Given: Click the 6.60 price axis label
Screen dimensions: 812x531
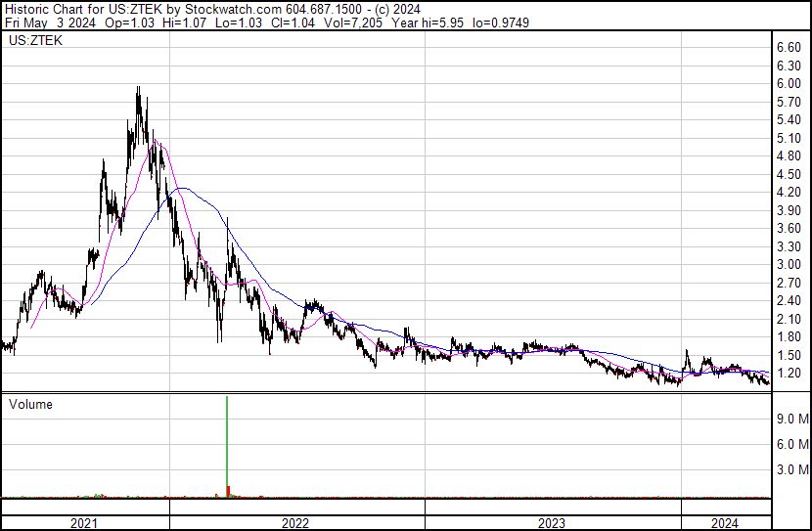Looking at the screenshot, I should click(x=789, y=47).
